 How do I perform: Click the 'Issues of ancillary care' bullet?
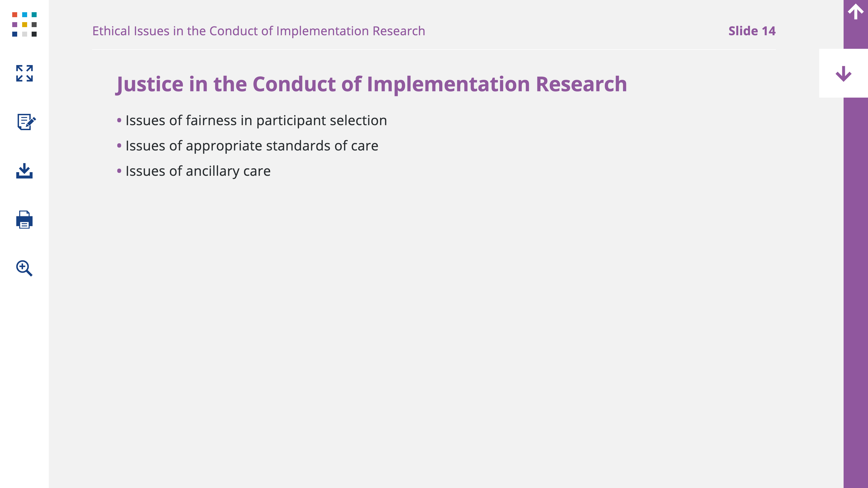coord(198,171)
